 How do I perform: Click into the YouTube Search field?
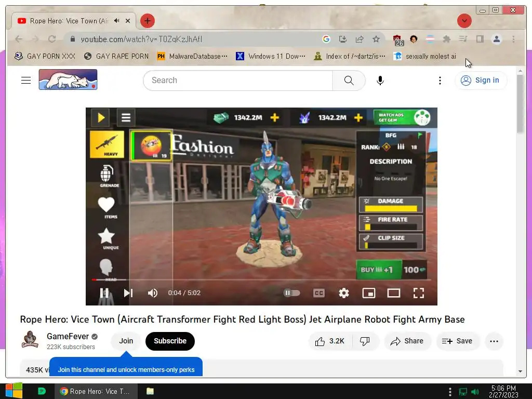click(238, 81)
